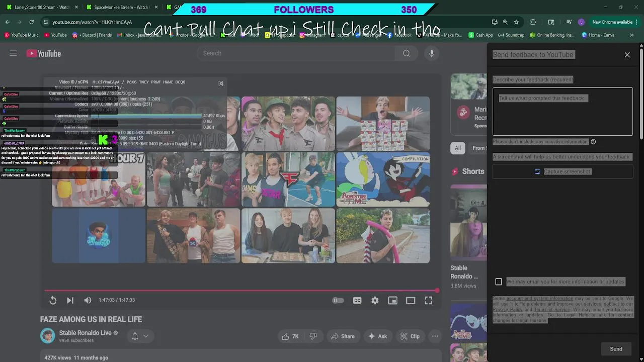
Task: Open the Soundtrap bookmark
Action: pos(511,35)
